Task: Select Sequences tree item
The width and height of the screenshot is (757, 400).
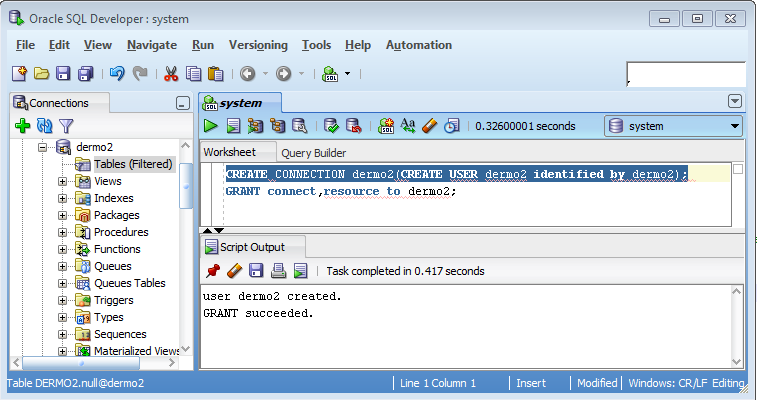Action: coord(120,334)
